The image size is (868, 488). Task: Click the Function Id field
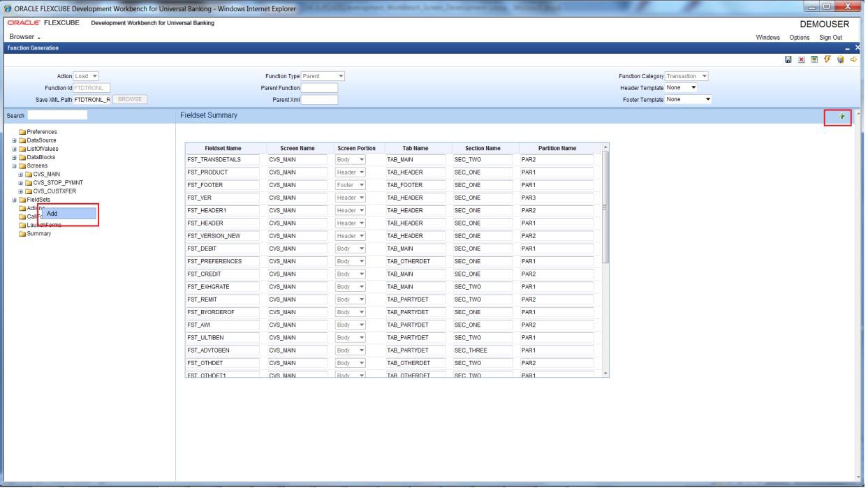(x=91, y=87)
